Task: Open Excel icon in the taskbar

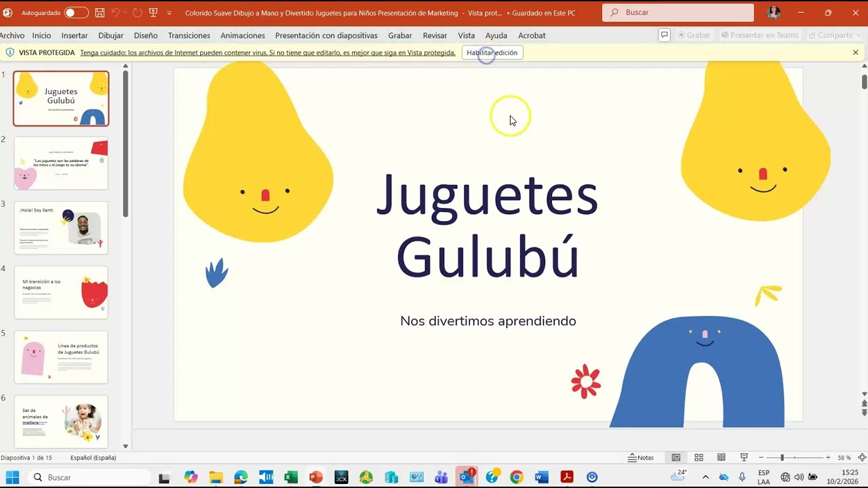Action: tap(291, 477)
